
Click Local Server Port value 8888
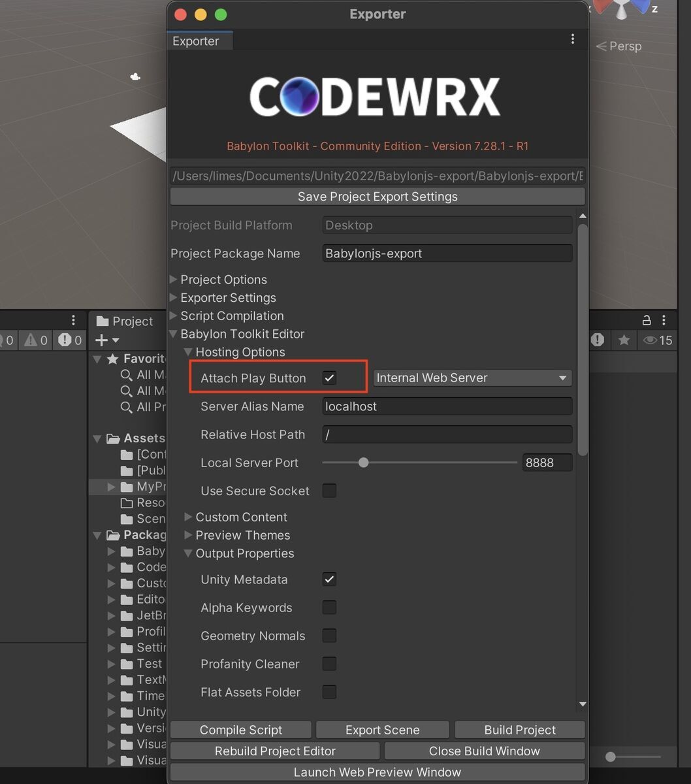(547, 463)
